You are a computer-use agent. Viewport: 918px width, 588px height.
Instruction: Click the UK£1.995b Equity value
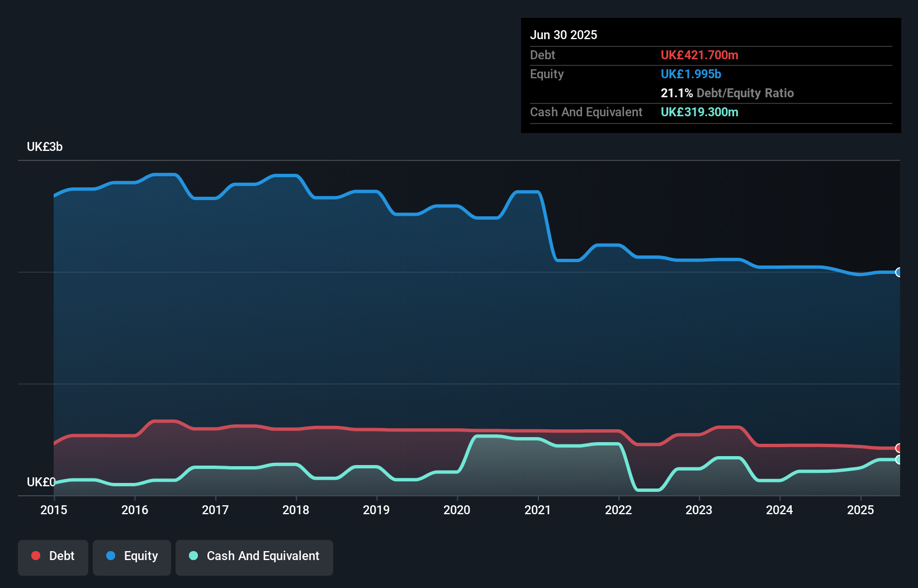click(691, 74)
